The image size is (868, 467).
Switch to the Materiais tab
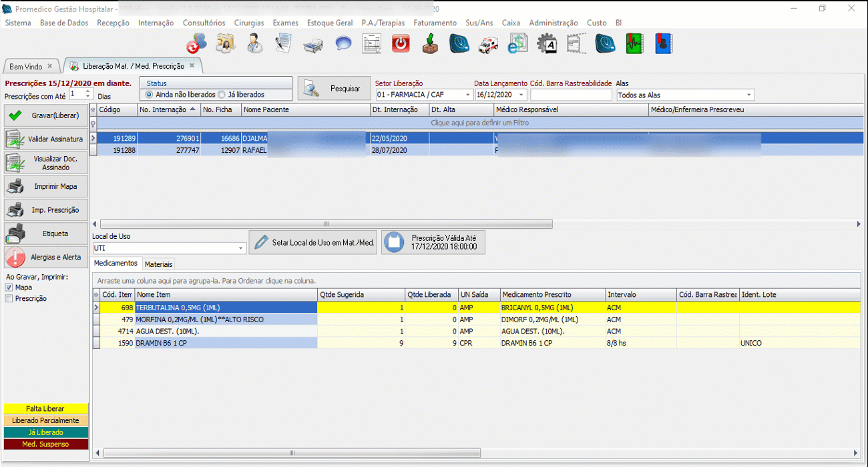pos(159,264)
